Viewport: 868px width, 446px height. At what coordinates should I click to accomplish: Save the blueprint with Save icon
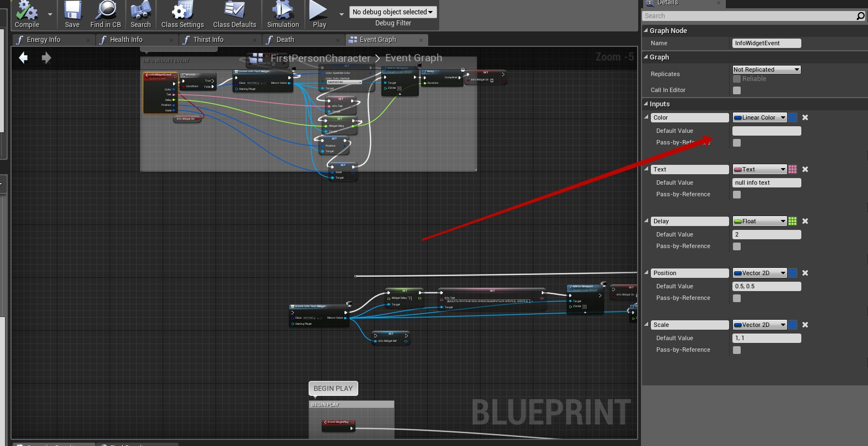(72, 14)
